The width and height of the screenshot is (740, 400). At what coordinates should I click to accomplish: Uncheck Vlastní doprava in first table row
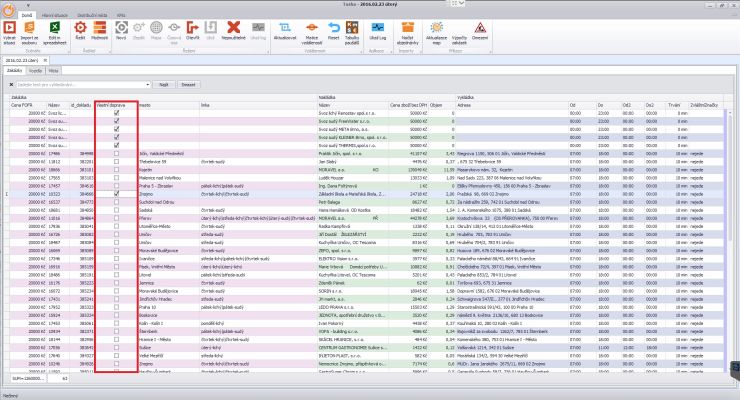[x=117, y=113]
